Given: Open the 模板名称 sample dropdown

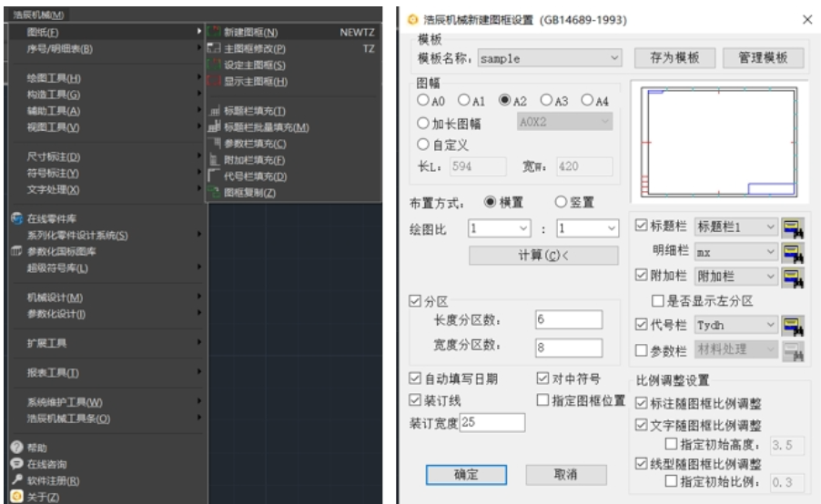Looking at the screenshot, I should pyautogui.click(x=614, y=58).
